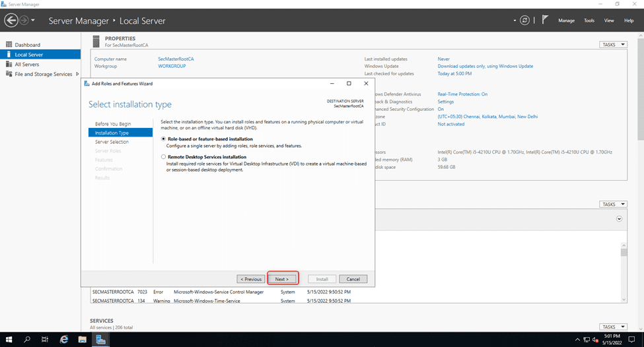The image size is (644, 347).
Task: Open the Diagnostics Settings link
Action: click(x=446, y=102)
